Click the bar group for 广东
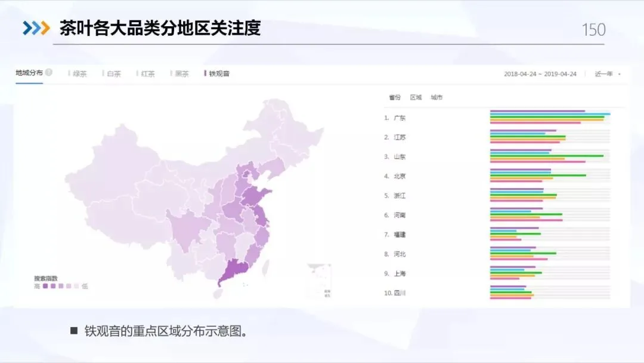644x363 pixels. (x=550, y=117)
